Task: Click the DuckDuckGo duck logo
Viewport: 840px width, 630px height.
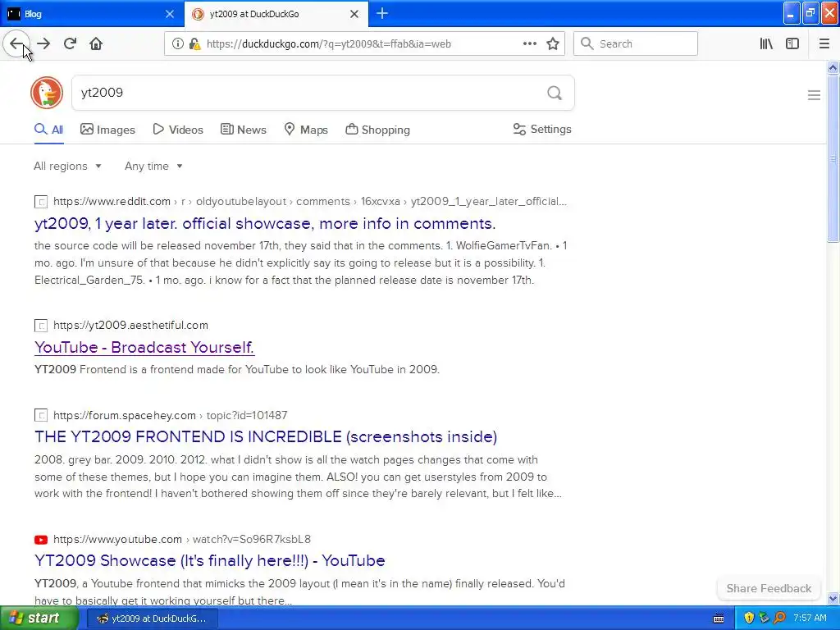Action: (x=47, y=93)
